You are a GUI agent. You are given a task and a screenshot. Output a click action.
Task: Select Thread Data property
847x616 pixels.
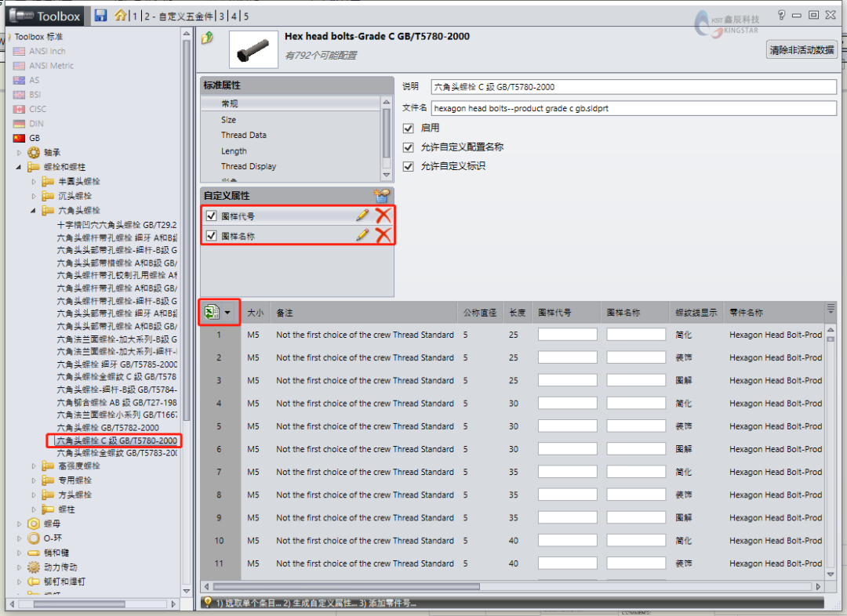pyautogui.click(x=244, y=135)
